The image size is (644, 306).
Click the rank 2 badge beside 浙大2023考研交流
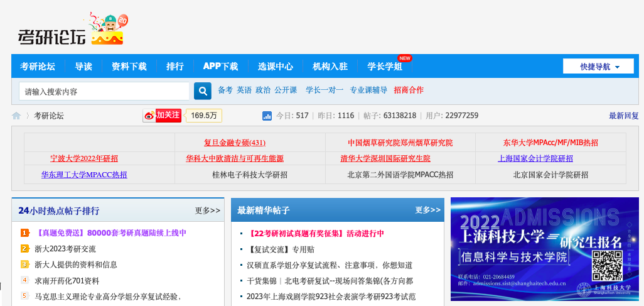point(24,249)
